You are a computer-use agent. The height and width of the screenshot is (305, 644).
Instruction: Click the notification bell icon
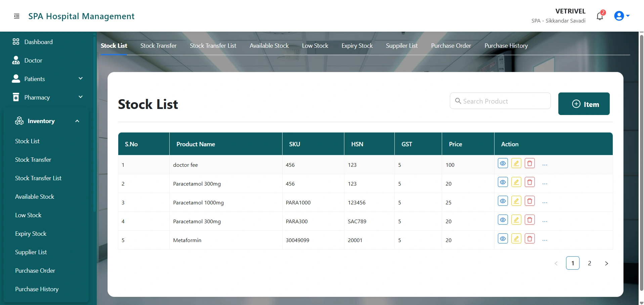[600, 16]
